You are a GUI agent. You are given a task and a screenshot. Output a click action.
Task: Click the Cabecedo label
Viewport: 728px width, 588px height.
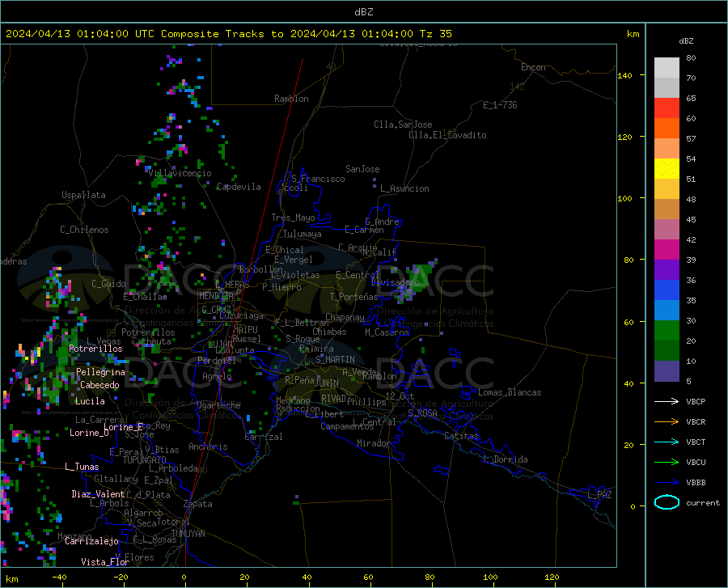[99, 385]
